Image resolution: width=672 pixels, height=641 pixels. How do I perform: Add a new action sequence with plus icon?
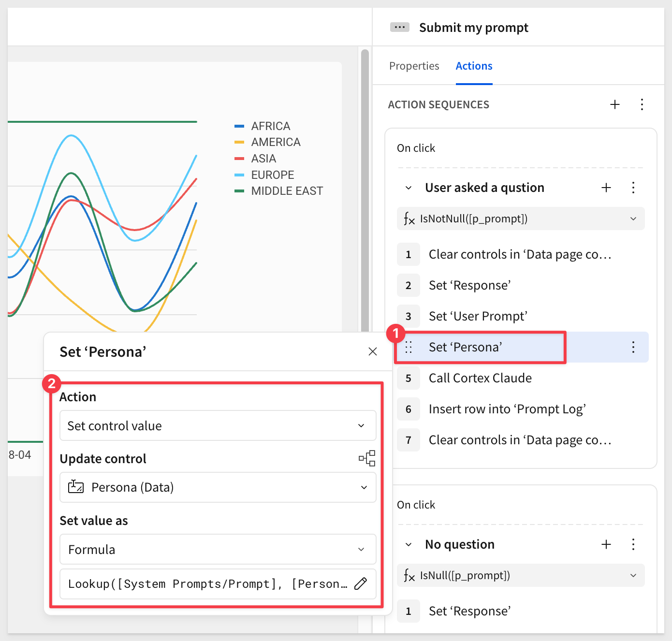pos(615,104)
